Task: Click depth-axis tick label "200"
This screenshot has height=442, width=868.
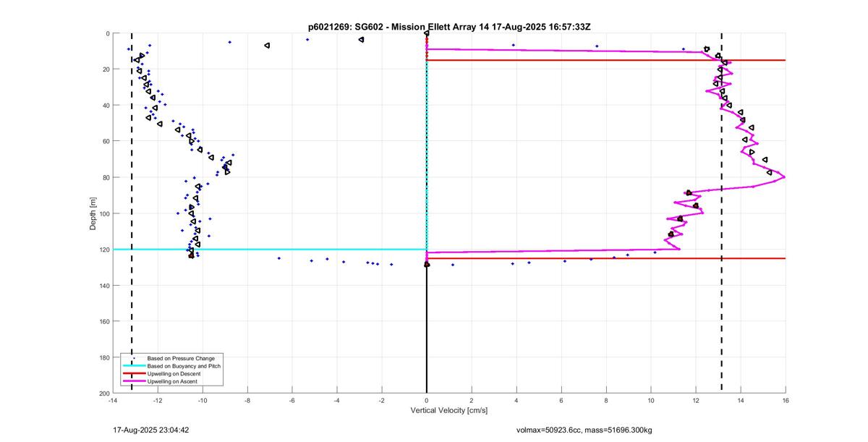Action: (x=104, y=393)
